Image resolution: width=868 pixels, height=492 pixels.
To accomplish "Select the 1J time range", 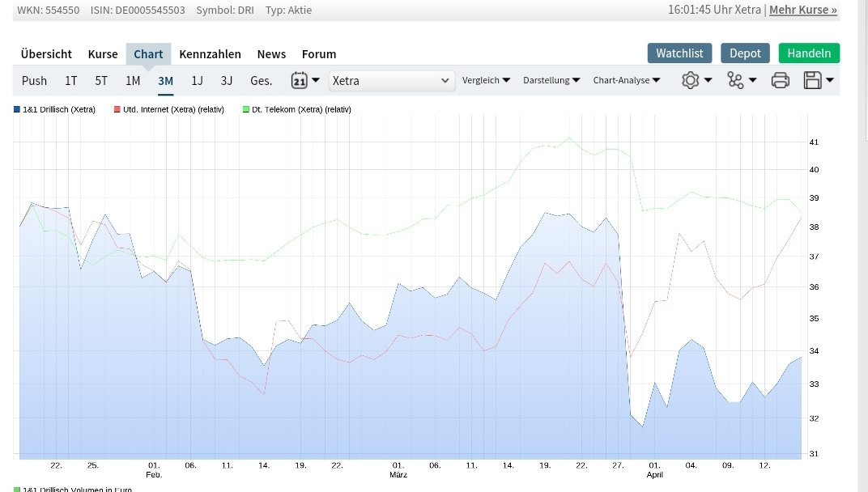I will [197, 80].
